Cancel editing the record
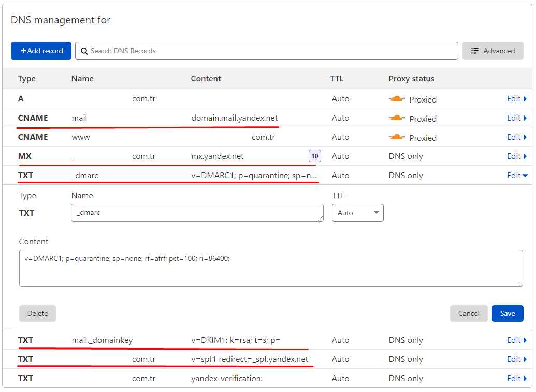Image resolution: width=536 pixels, height=392 pixels. tap(469, 313)
